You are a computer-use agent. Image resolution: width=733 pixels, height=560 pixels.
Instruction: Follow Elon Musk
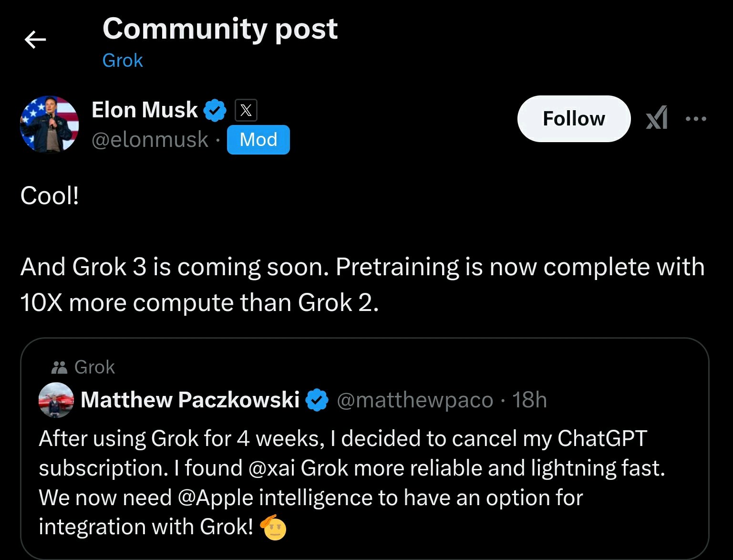coord(574,119)
